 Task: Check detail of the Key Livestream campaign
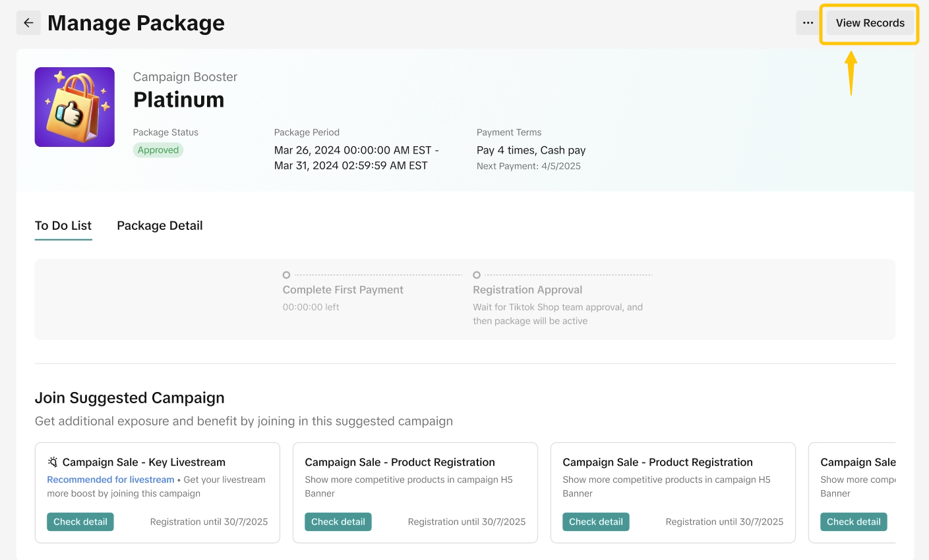80,522
